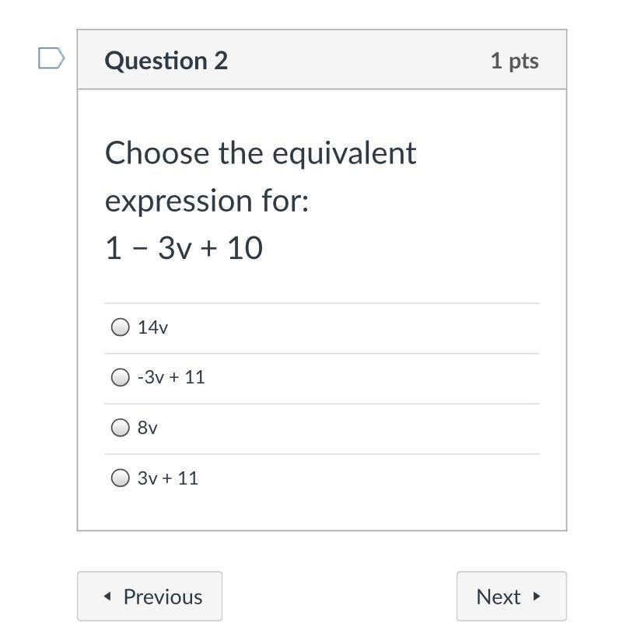Click the "1 pts" point value

514,61
